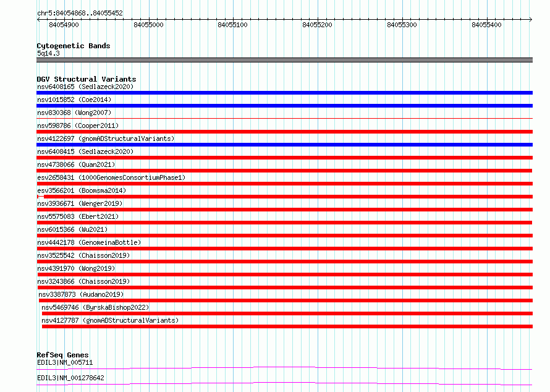The height and width of the screenshot is (392, 550).
Task: Select nsv3525542 (Chaisson2019) label
Action: (83, 255)
